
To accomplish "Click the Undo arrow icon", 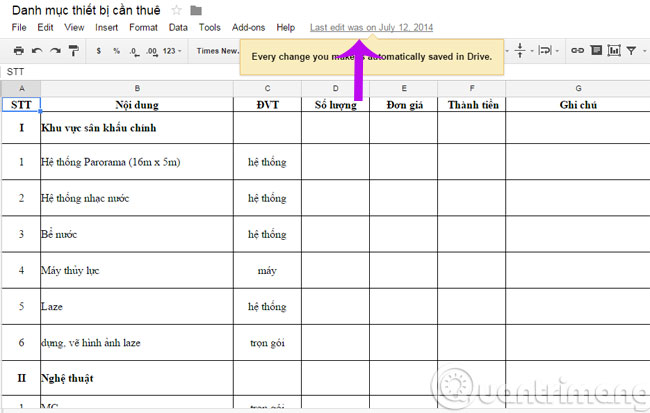I will pos(37,51).
